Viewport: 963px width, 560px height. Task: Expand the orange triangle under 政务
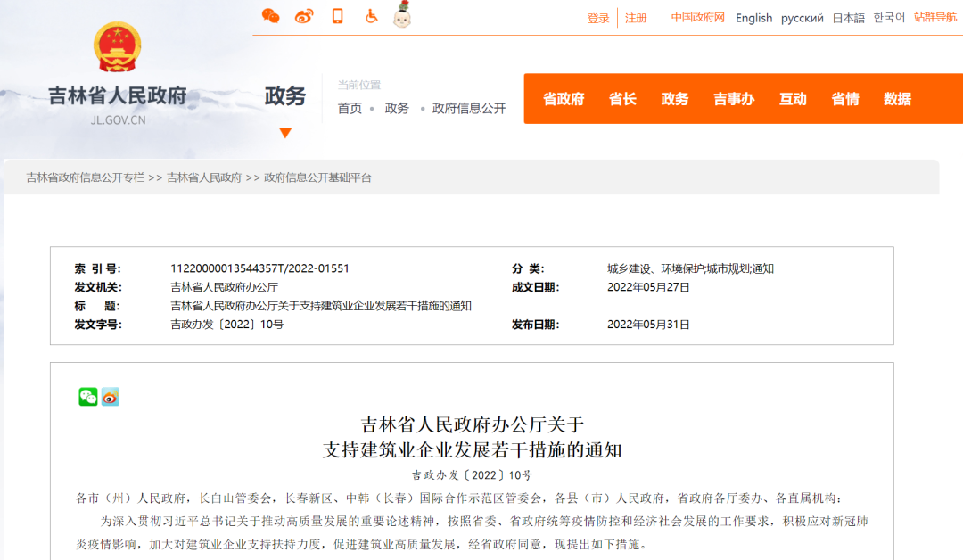[x=285, y=132]
